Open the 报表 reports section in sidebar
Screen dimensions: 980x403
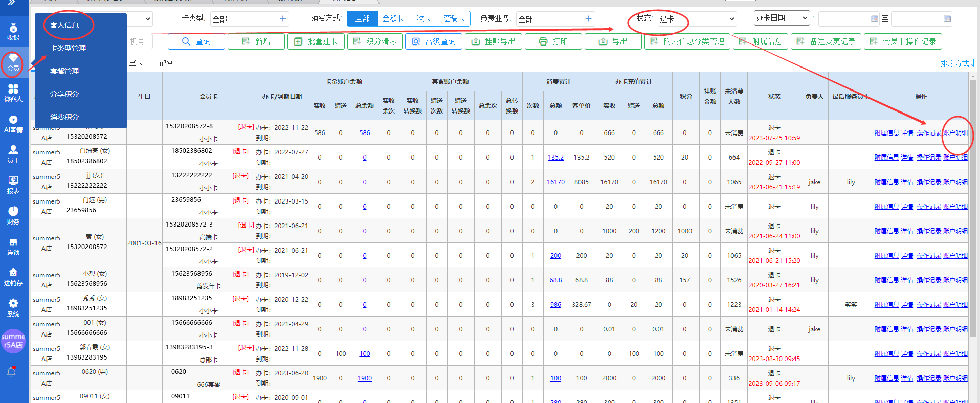(x=13, y=185)
